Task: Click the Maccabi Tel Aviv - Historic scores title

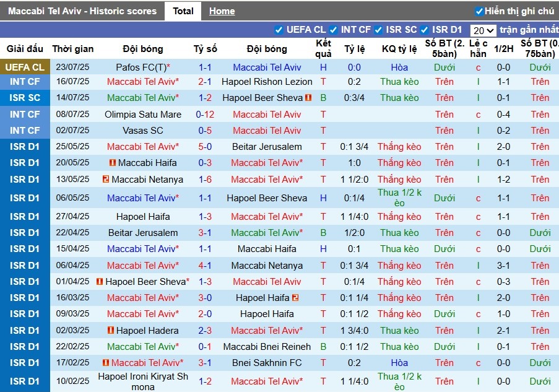Action: click(x=82, y=11)
